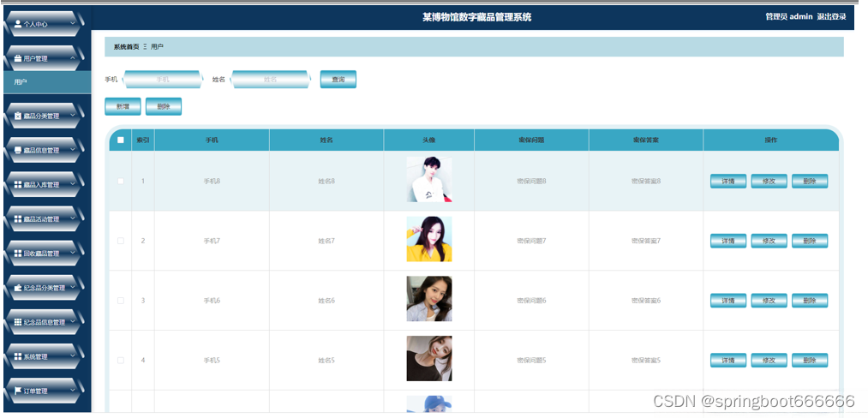The image size is (868, 418).
Task: Expand the 个人中心 menu chevron
Action: point(73,23)
